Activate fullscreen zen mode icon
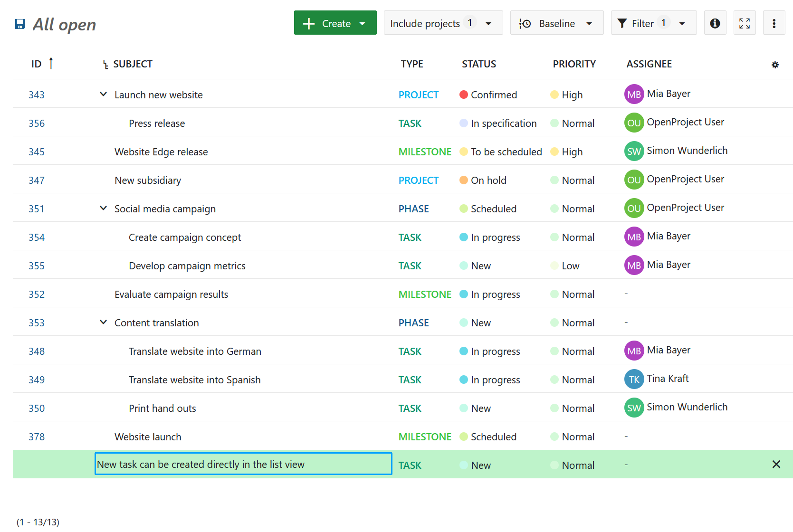The image size is (793, 532). click(x=745, y=23)
